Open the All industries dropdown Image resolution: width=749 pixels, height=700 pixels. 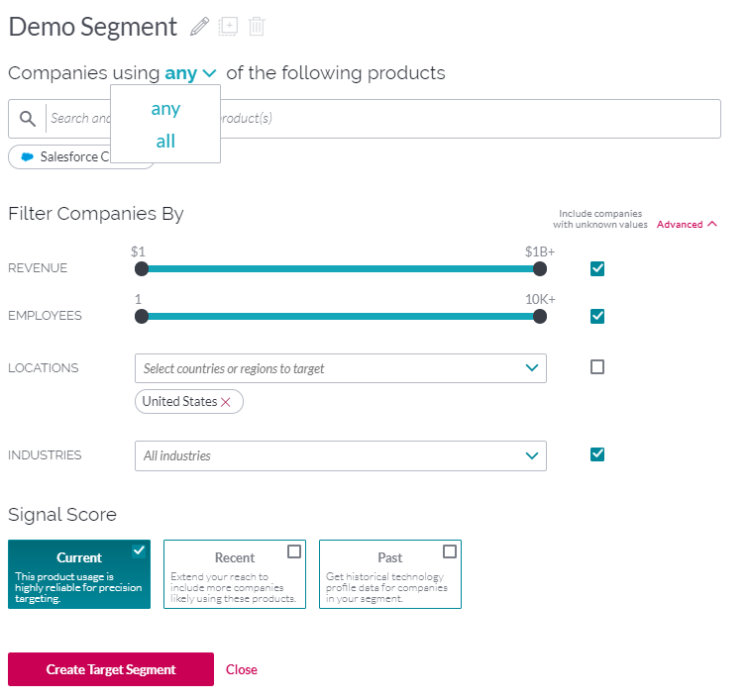pyautogui.click(x=340, y=456)
